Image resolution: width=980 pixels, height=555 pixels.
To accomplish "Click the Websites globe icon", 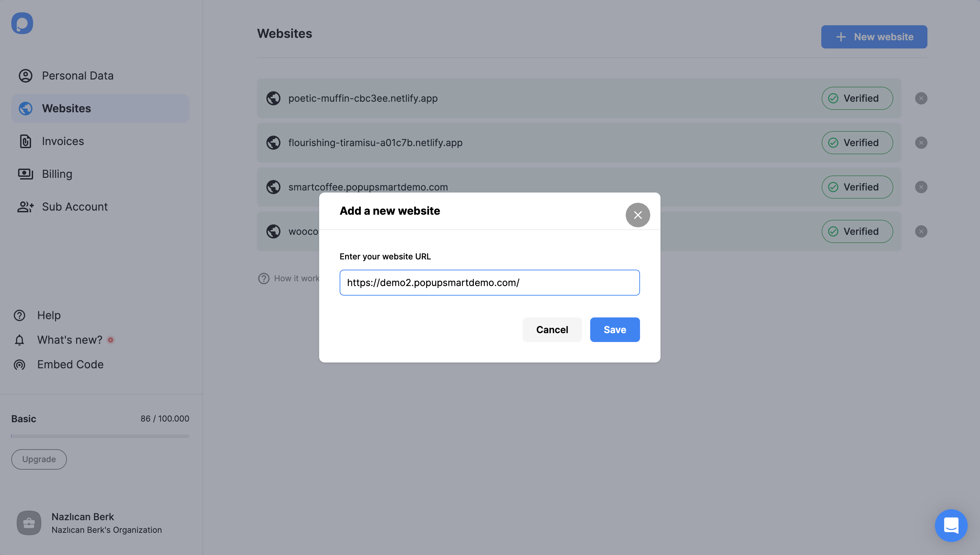I will pyautogui.click(x=26, y=108).
